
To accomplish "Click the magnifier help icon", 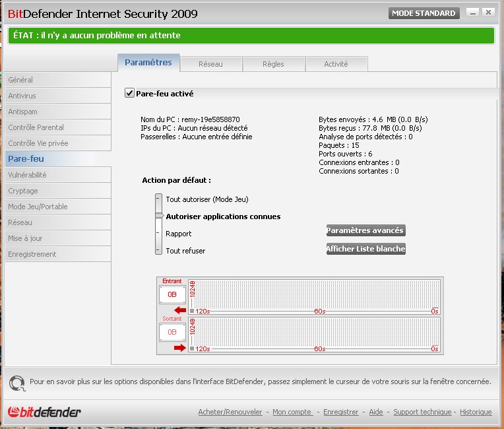I will coord(17,383).
